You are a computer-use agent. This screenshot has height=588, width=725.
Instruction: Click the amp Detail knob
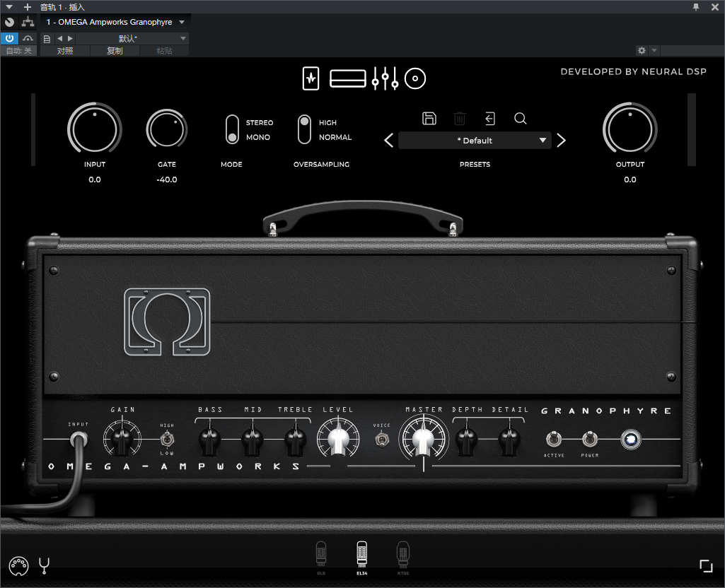click(x=509, y=440)
